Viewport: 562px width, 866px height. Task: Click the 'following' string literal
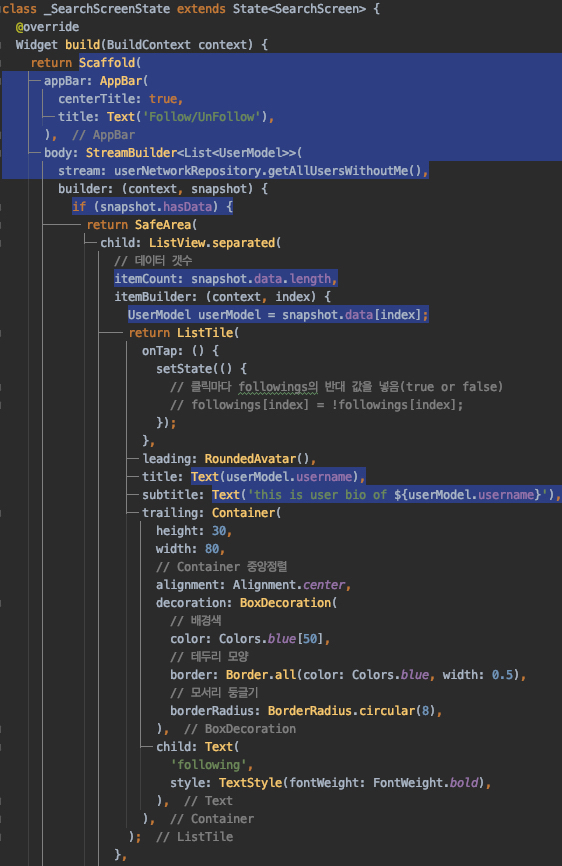209,764
